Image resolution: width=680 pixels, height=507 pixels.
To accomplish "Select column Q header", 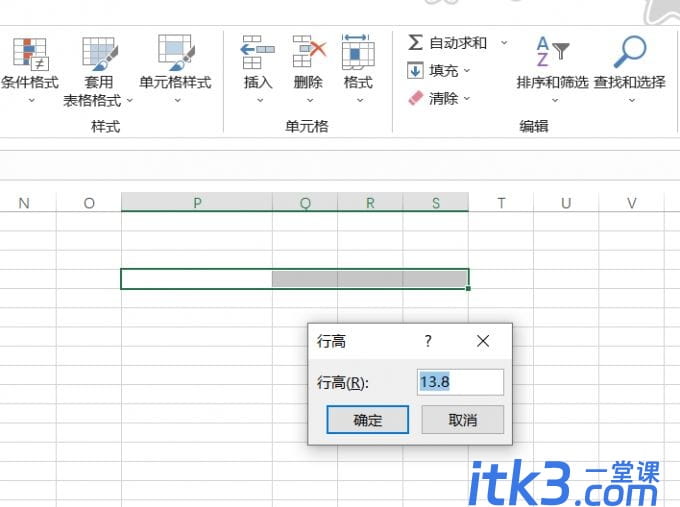I will (x=305, y=202).
